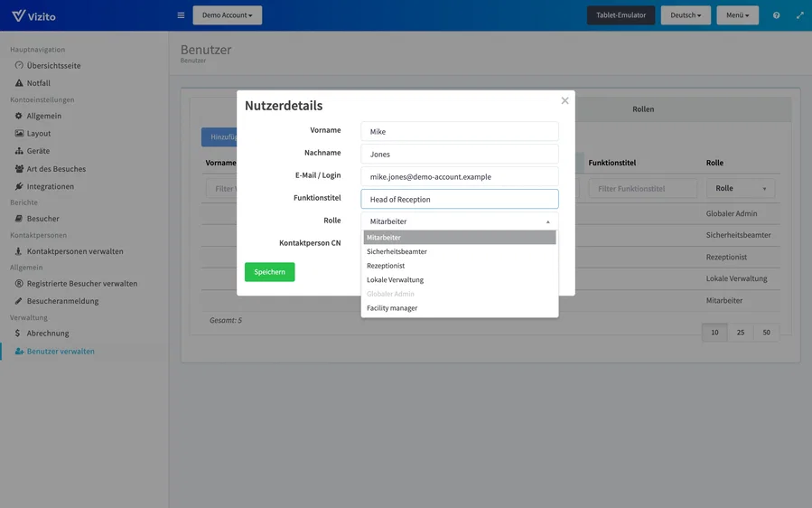
Task: Click the Nachname input field
Action: [460, 154]
